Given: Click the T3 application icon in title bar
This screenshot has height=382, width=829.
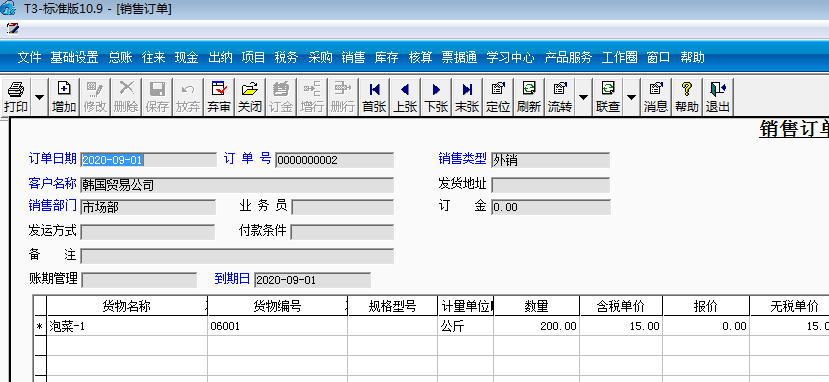Looking at the screenshot, I should tap(8, 8).
